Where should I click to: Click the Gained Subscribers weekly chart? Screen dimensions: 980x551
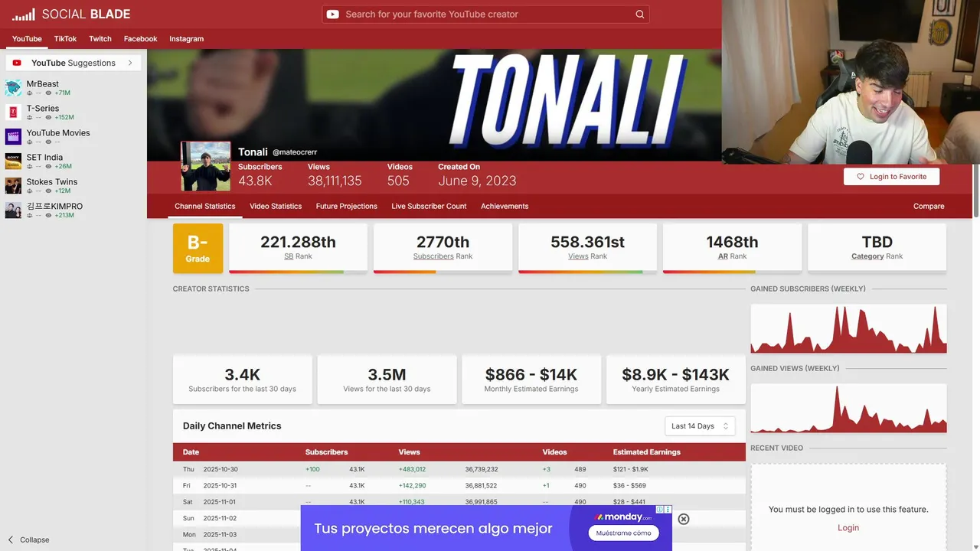coord(848,328)
